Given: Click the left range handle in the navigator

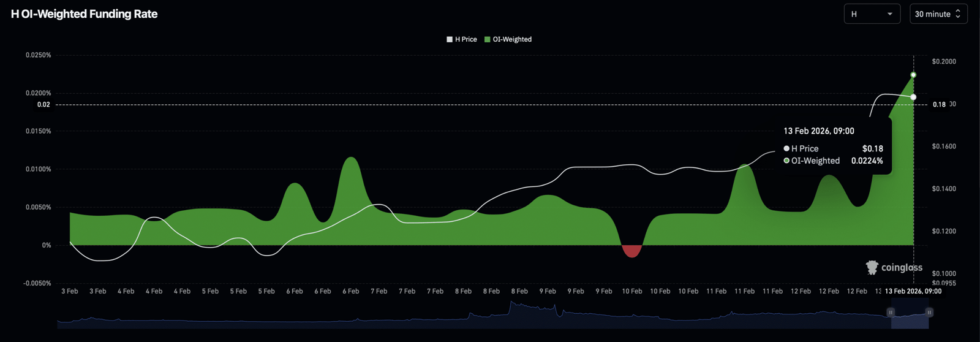Looking at the screenshot, I should tap(891, 313).
